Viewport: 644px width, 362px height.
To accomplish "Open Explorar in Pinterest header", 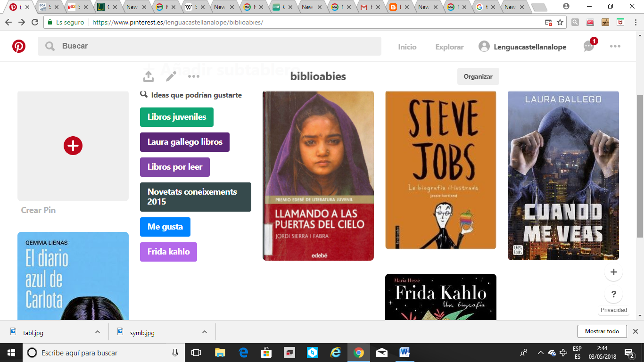I will 449,47.
